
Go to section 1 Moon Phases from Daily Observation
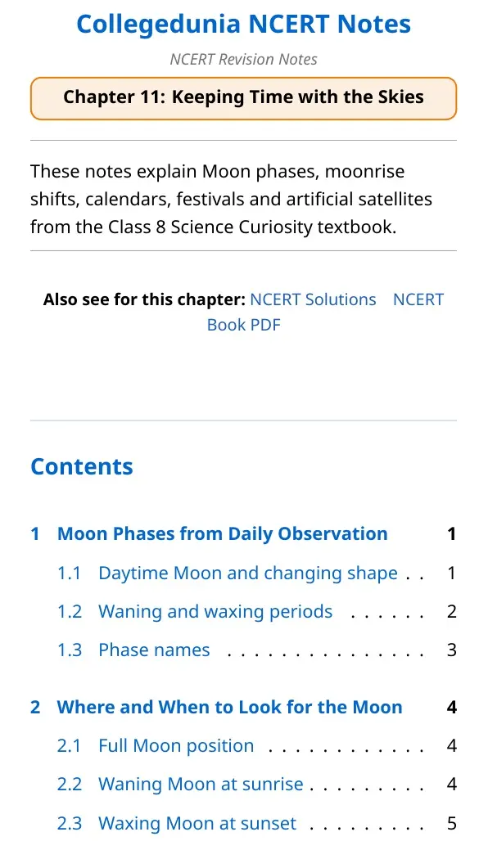222,533
